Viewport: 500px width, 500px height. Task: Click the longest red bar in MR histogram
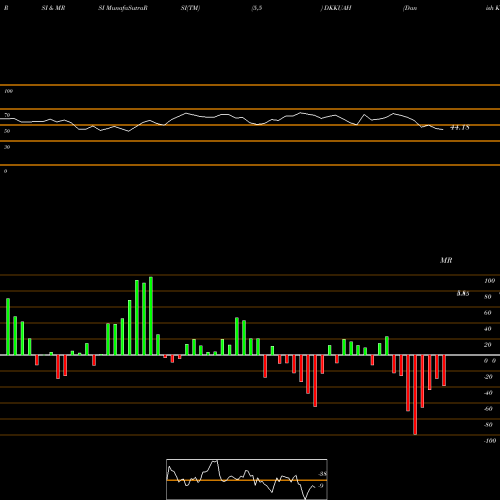pos(415,395)
